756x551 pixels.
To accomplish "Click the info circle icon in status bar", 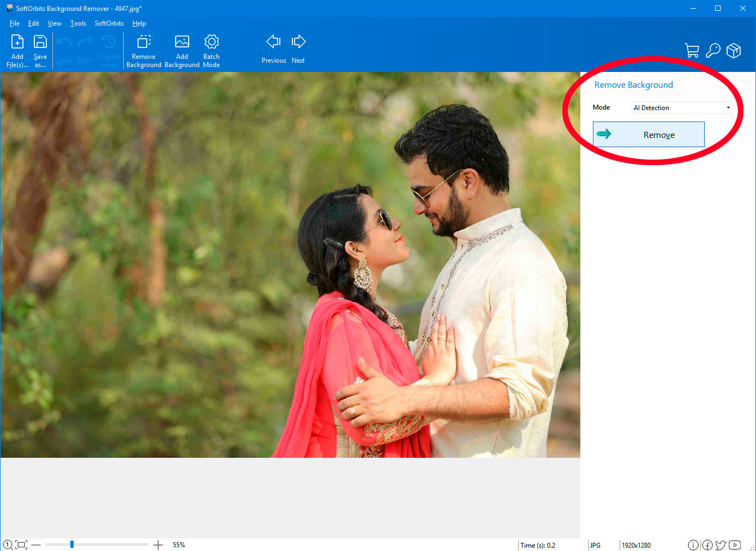I will tap(693, 545).
